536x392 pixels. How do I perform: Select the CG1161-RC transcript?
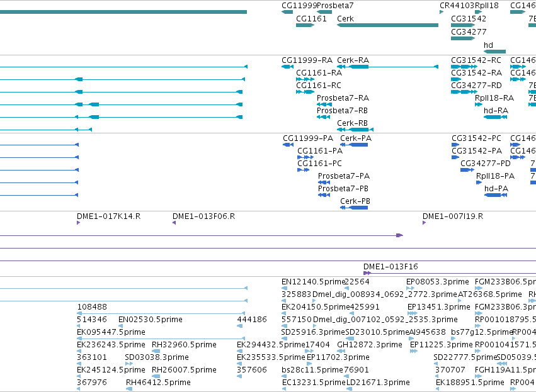(x=305, y=92)
